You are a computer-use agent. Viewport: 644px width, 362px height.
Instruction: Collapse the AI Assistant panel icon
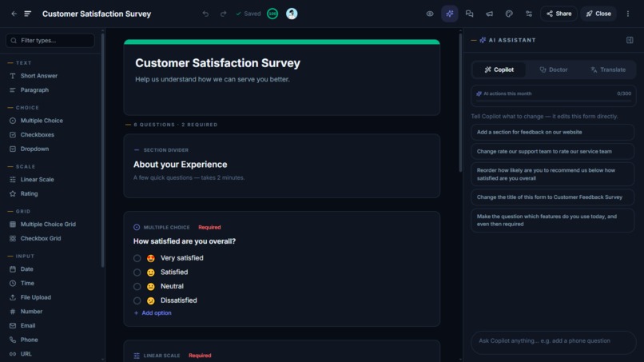(x=630, y=40)
